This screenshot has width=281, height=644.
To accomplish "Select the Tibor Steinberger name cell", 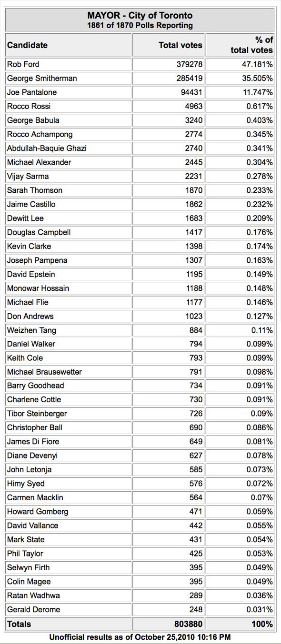I will 68,414.
